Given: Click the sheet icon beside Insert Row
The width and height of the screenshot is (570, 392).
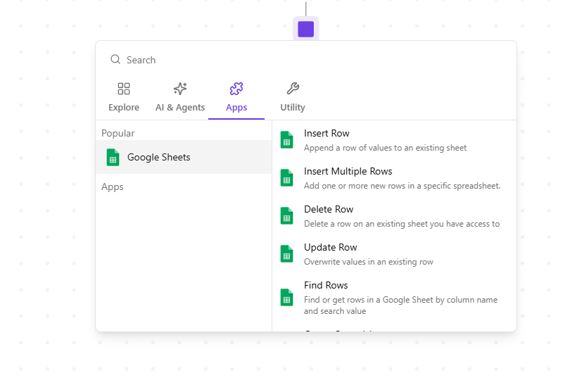Looking at the screenshot, I should pos(286,139).
